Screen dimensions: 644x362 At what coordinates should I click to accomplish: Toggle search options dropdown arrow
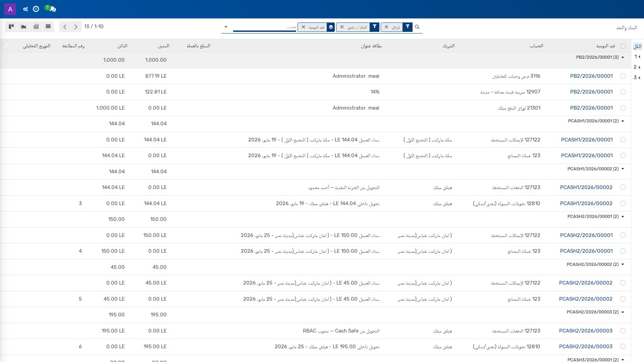pyautogui.click(x=226, y=27)
